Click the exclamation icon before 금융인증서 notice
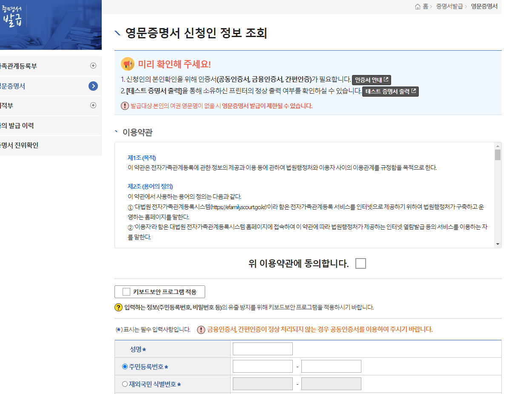The image size is (532, 394). pyautogui.click(x=200, y=329)
